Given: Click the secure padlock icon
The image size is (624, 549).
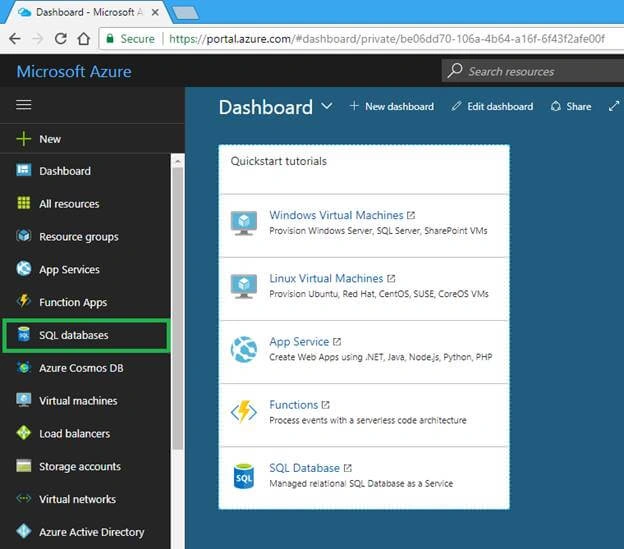Looking at the screenshot, I should 110,39.
